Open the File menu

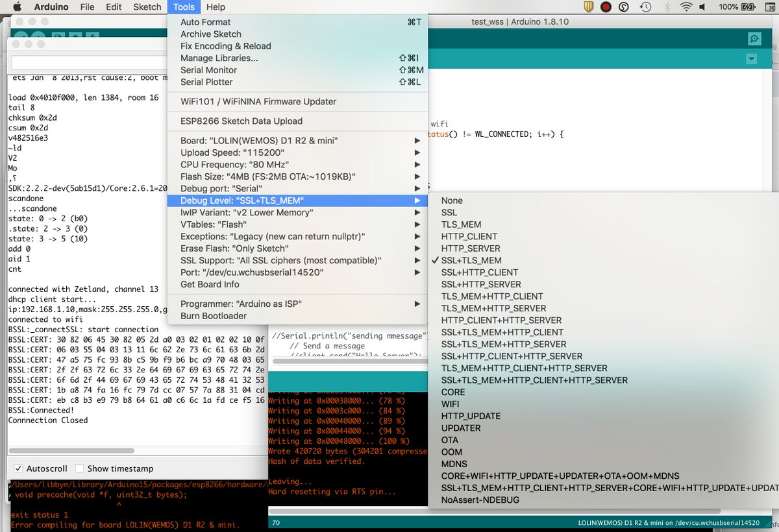coord(87,7)
